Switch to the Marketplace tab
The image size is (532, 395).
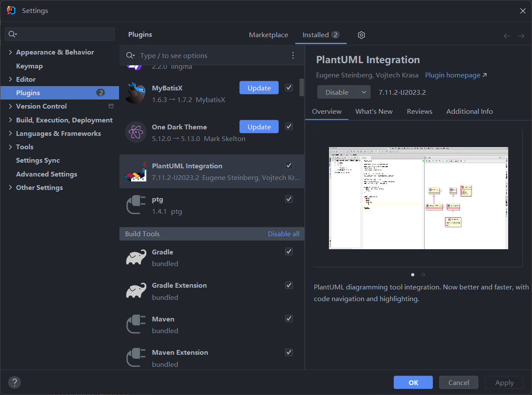[268, 35]
